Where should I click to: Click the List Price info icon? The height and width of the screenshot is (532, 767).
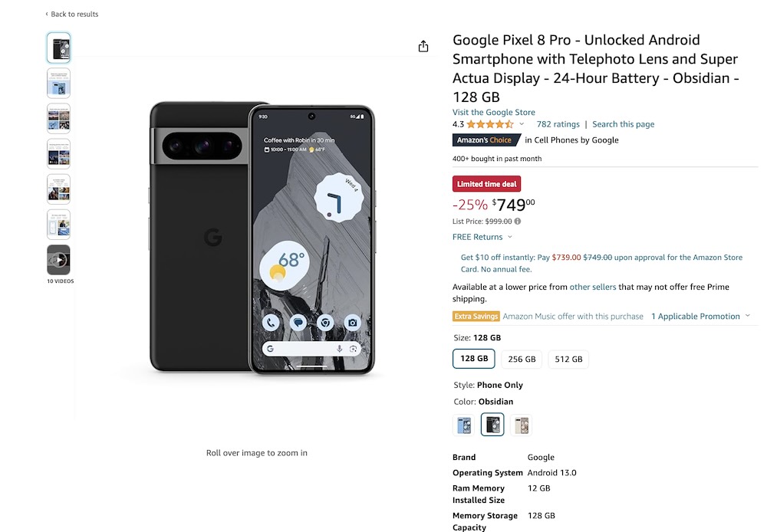click(518, 222)
